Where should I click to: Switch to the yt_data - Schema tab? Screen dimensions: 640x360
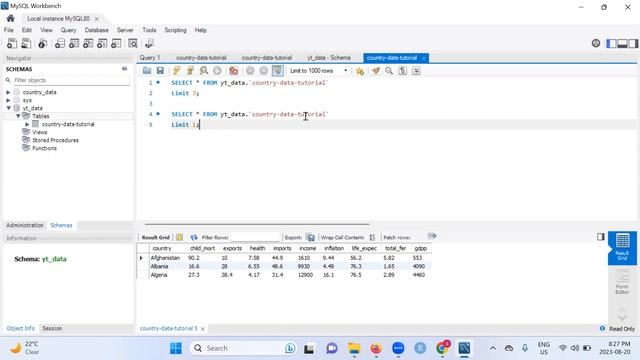click(329, 58)
